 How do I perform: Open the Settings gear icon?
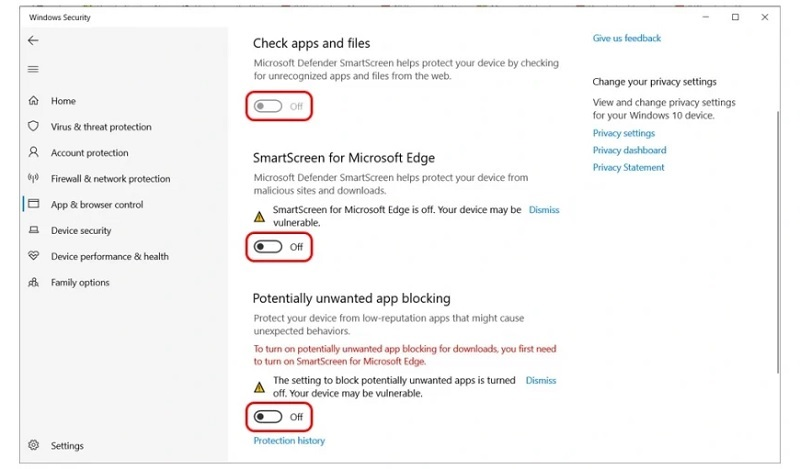point(33,446)
